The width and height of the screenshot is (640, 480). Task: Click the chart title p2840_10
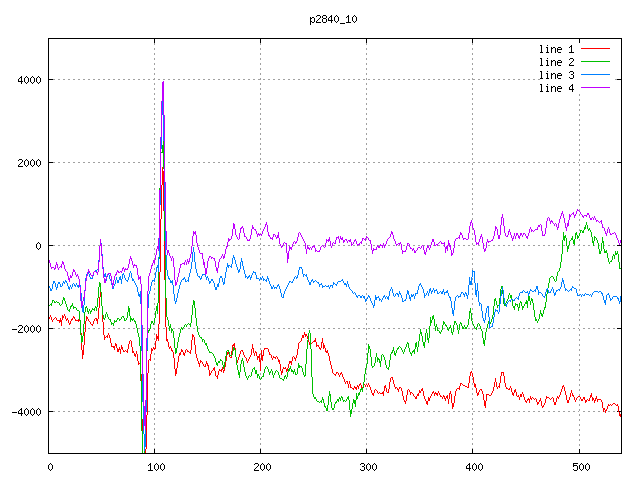click(x=335, y=19)
